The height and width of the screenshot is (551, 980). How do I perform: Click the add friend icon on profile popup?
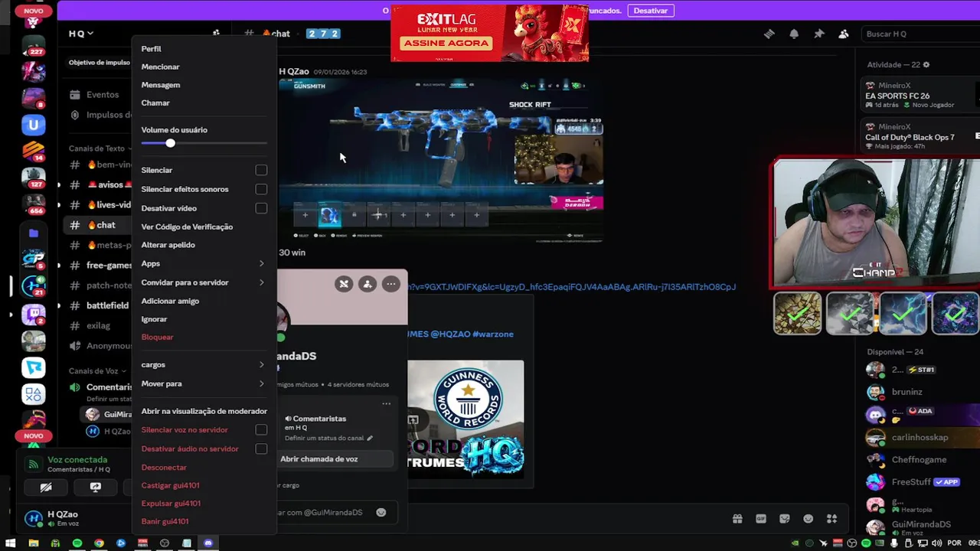click(367, 284)
